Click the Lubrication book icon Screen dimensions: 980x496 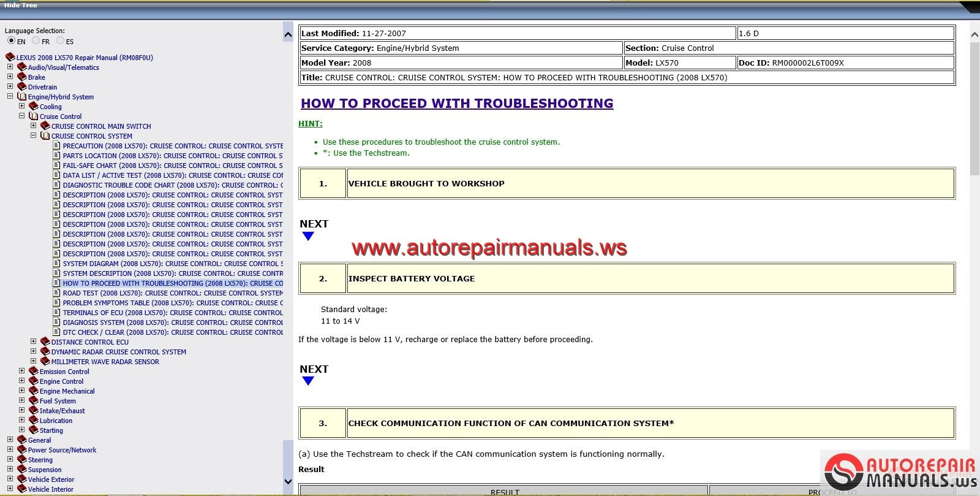pos(34,420)
